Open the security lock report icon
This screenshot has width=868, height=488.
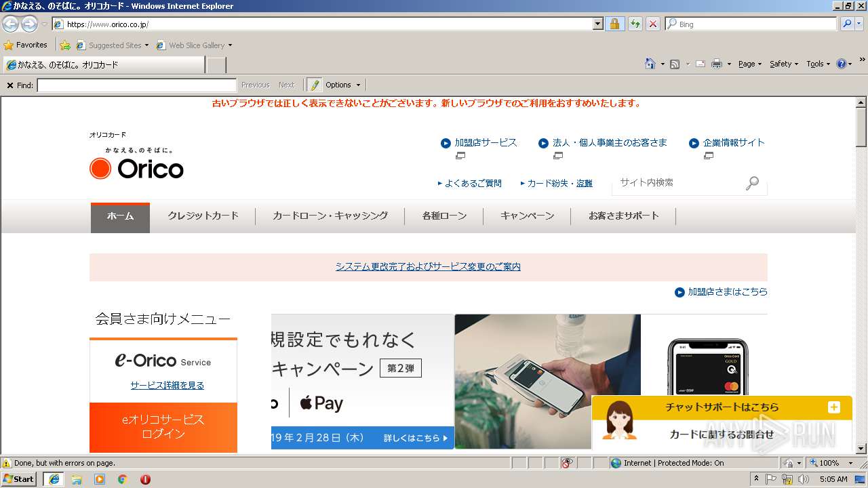point(614,24)
